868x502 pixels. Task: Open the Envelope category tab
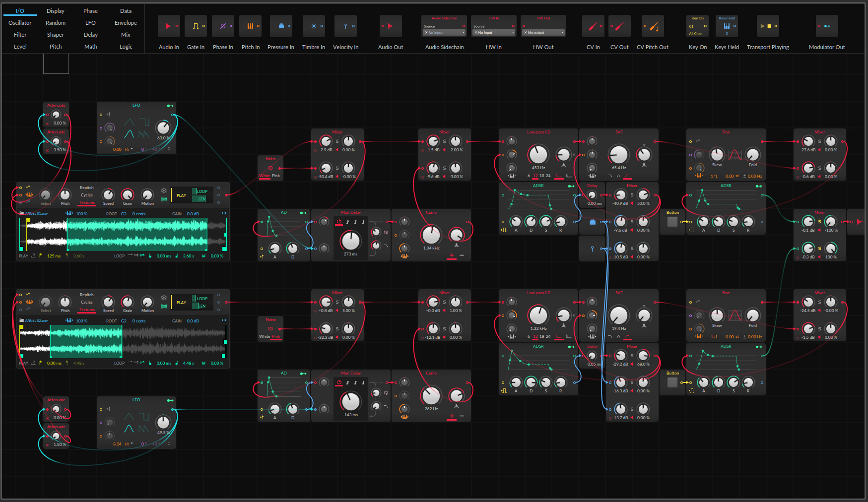[x=126, y=23]
